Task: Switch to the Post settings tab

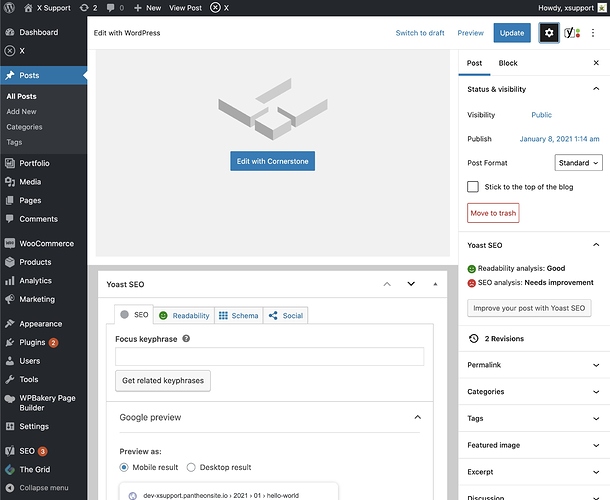Action: coord(474,63)
